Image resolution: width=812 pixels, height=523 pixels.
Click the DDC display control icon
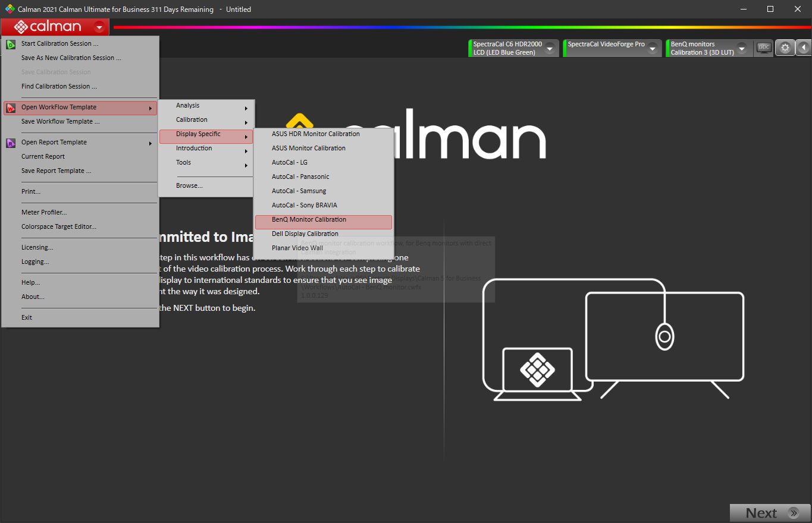click(x=763, y=48)
